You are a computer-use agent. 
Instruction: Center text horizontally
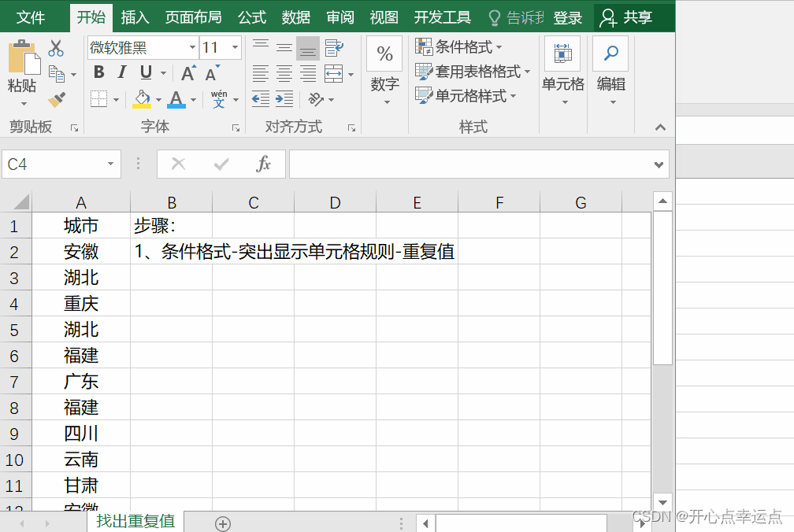click(284, 74)
